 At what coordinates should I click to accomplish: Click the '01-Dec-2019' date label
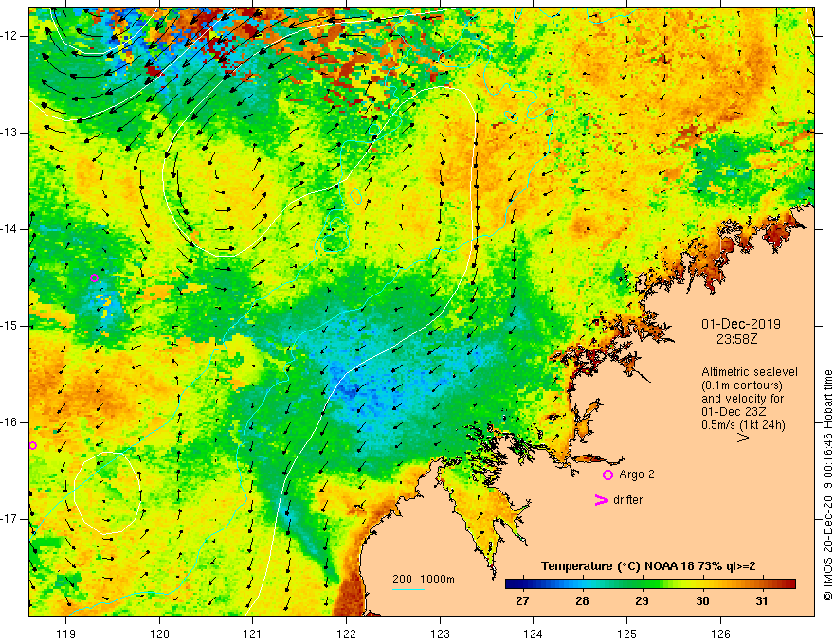[x=741, y=324]
